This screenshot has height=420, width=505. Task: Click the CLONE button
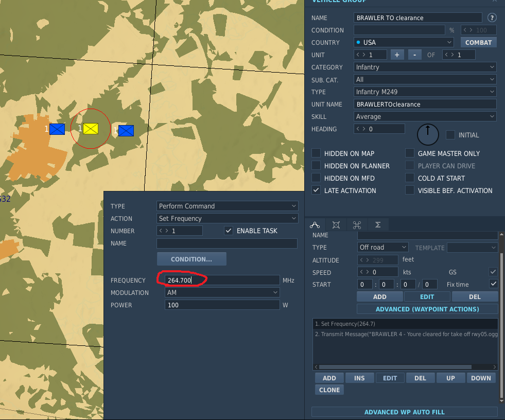click(x=329, y=390)
